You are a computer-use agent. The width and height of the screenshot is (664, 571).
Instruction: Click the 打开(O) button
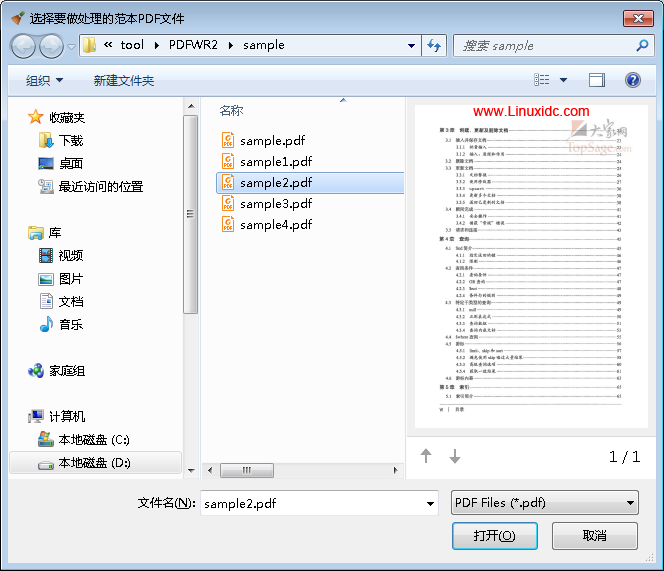tap(495, 536)
